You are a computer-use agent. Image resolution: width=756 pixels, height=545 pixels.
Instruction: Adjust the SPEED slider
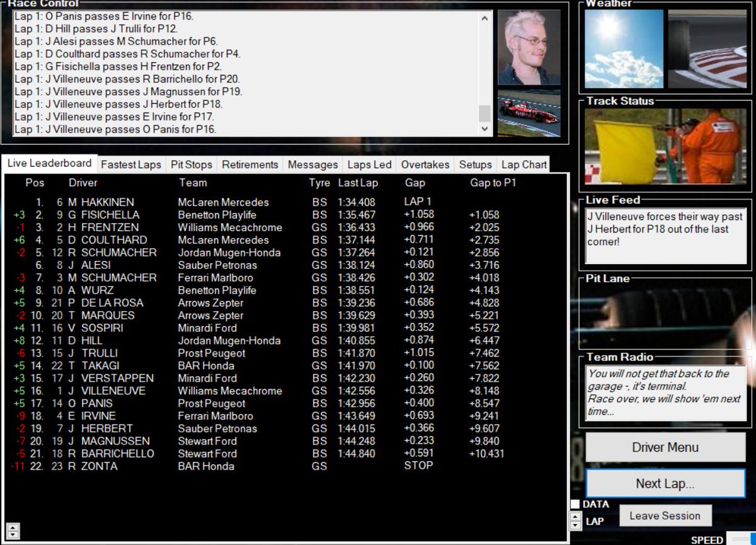(x=740, y=539)
